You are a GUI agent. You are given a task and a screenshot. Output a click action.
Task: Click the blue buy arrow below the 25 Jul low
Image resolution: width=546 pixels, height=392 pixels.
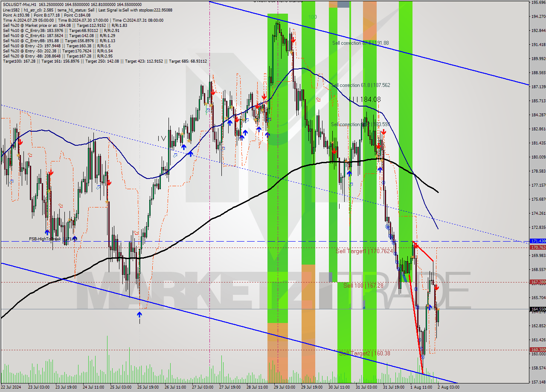(x=139, y=314)
